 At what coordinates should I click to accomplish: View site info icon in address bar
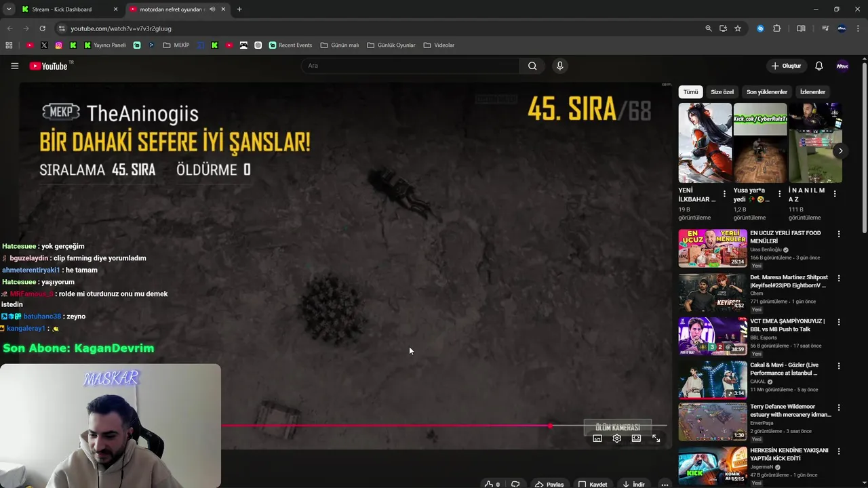tap(62, 28)
